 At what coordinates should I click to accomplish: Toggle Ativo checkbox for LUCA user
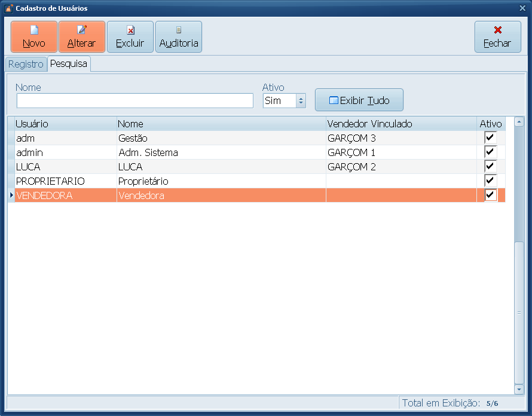click(490, 167)
